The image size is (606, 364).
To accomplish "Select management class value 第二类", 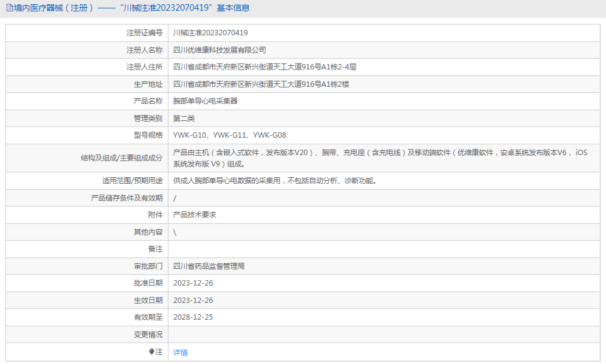I will pyautogui.click(x=184, y=119).
